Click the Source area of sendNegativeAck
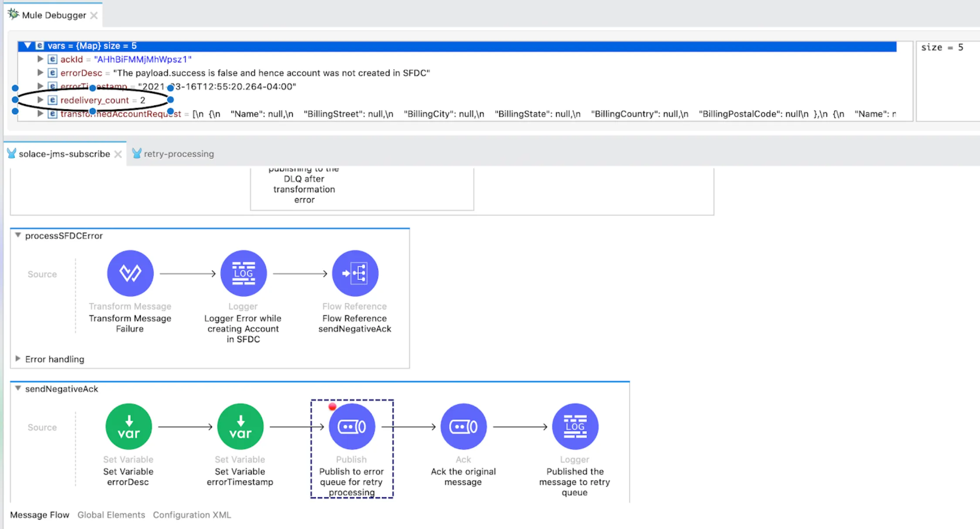980x529 pixels. click(x=42, y=427)
